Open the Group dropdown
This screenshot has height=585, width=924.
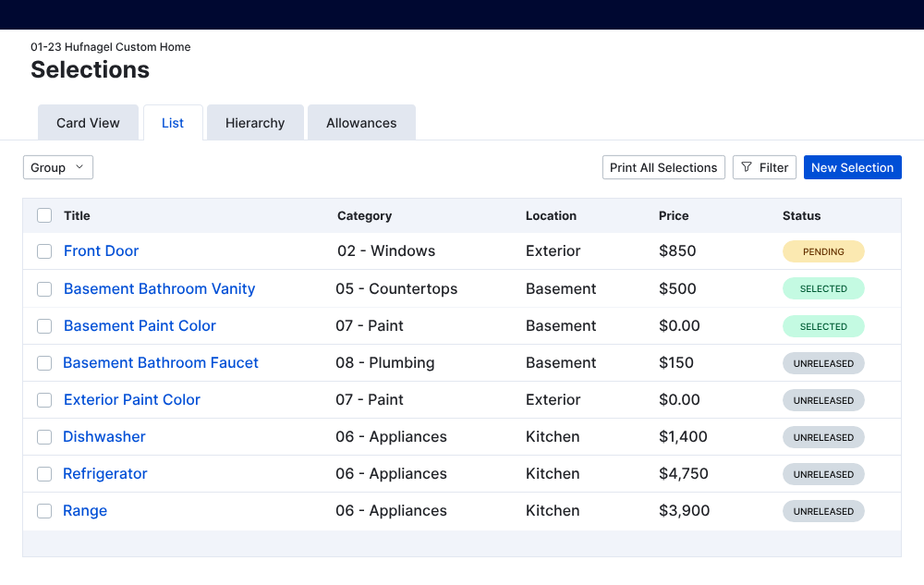(x=57, y=167)
